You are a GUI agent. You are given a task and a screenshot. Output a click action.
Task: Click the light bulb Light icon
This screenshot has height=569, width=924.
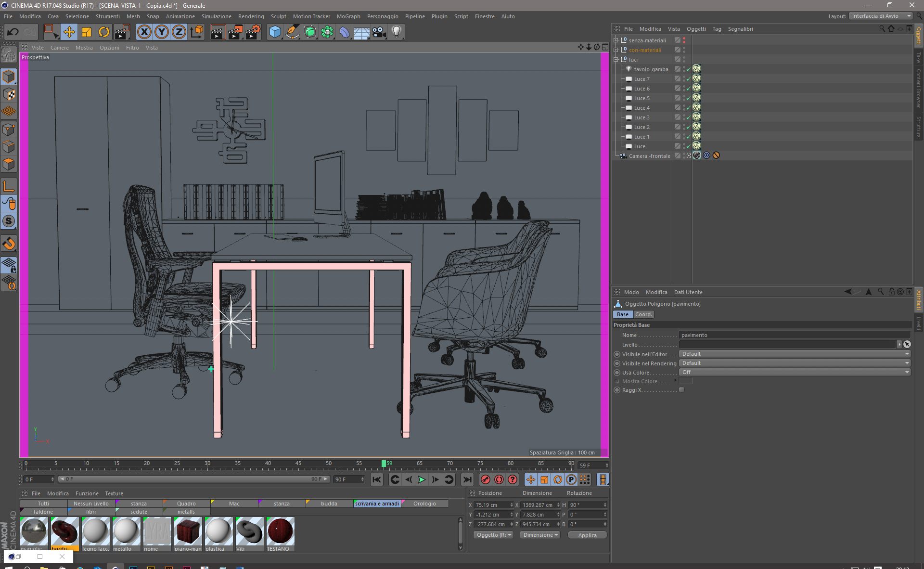pos(396,32)
